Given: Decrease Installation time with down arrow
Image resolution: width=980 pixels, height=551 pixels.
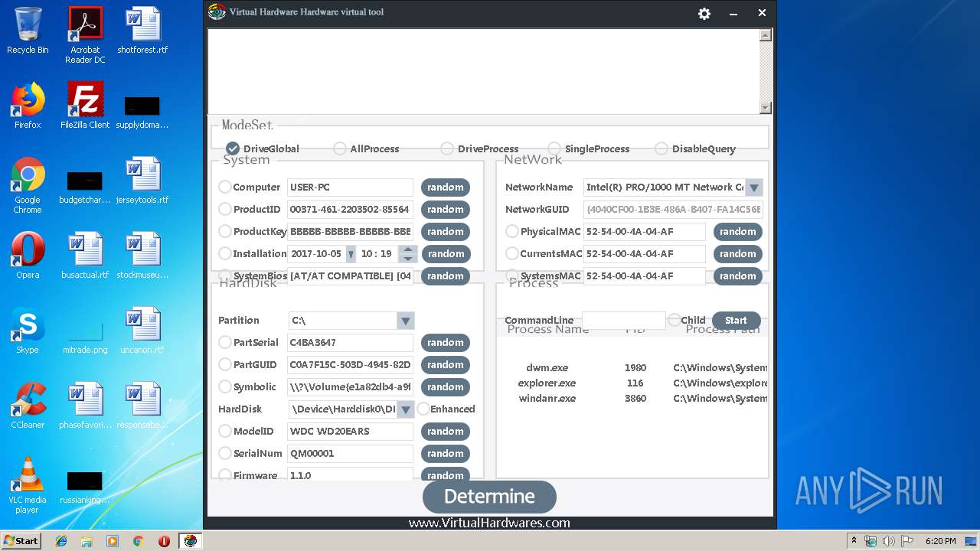Looking at the screenshot, I should pos(408,259).
